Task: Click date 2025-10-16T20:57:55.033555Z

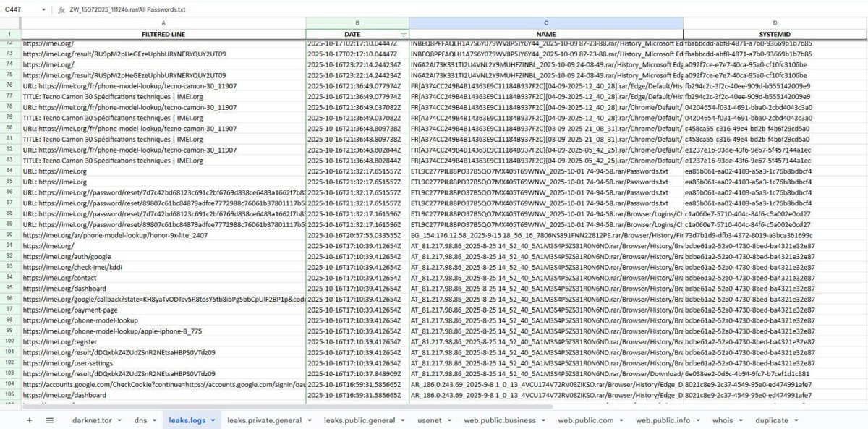Action: [357, 235]
